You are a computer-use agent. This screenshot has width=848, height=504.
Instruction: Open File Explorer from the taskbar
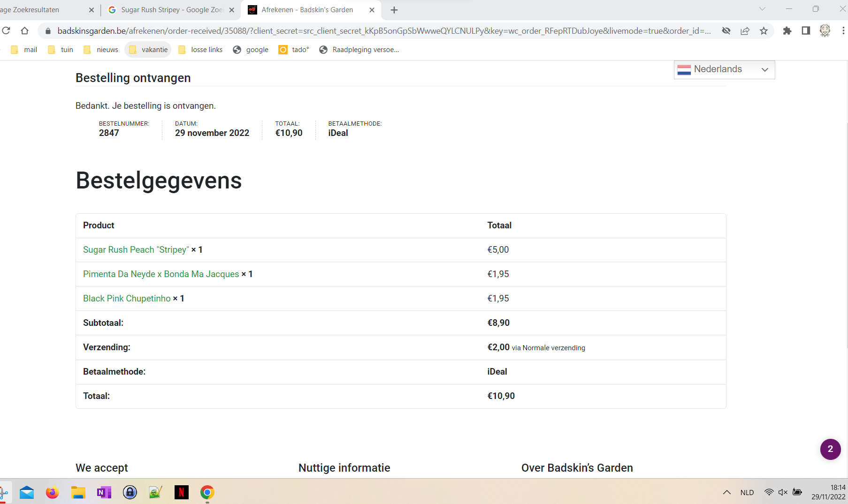coord(78,492)
